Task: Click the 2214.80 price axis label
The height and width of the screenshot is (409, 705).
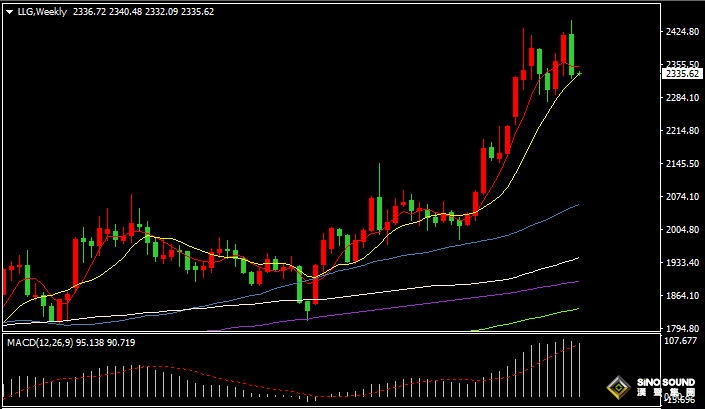Action: pyautogui.click(x=681, y=131)
